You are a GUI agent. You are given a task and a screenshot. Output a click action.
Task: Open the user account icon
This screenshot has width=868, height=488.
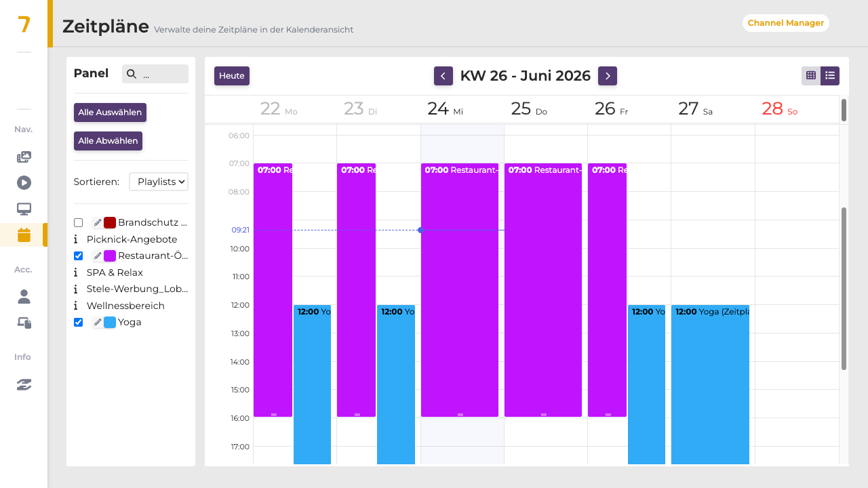[x=24, y=296]
